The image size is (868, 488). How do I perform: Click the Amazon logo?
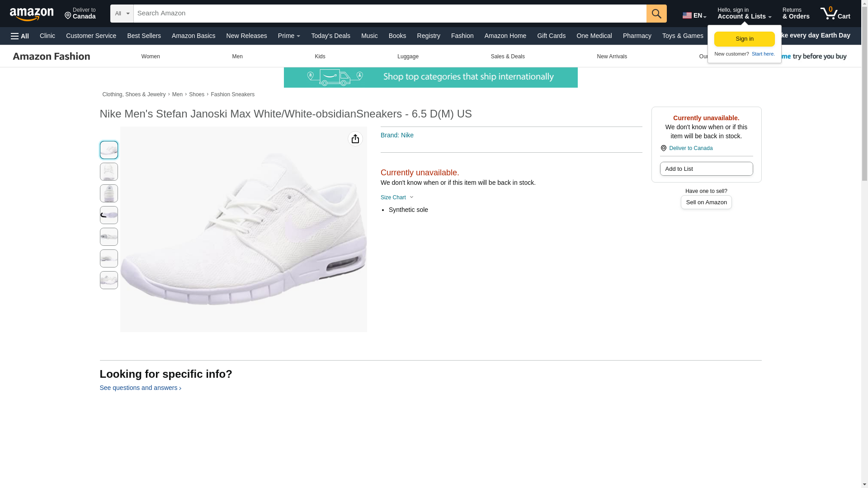tap(32, 14)
